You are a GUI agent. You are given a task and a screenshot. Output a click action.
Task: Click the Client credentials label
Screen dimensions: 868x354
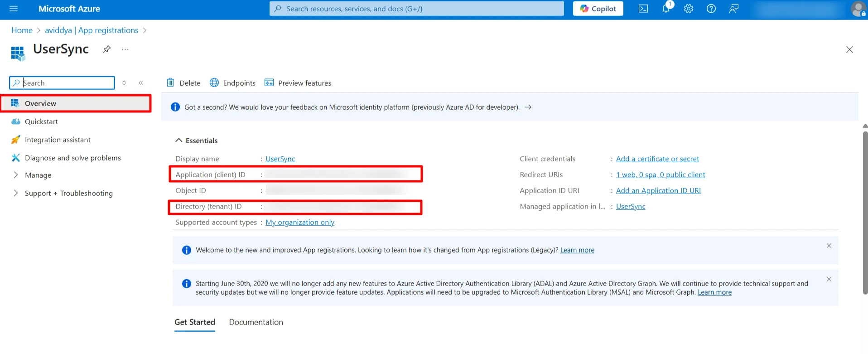[x=547, y=159]
